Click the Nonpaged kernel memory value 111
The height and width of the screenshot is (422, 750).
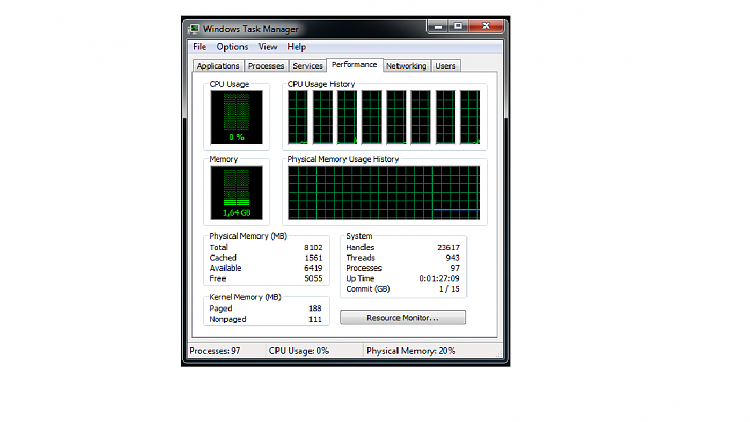(315, 319)
